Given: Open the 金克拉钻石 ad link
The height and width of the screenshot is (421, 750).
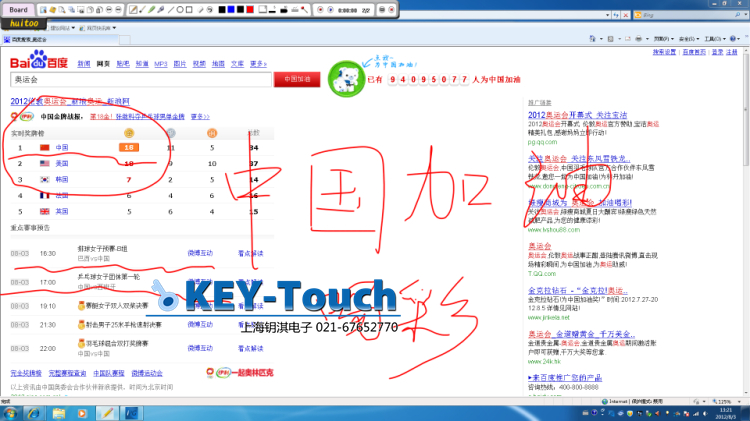Looking at the screenshot, I should [577, 290].
